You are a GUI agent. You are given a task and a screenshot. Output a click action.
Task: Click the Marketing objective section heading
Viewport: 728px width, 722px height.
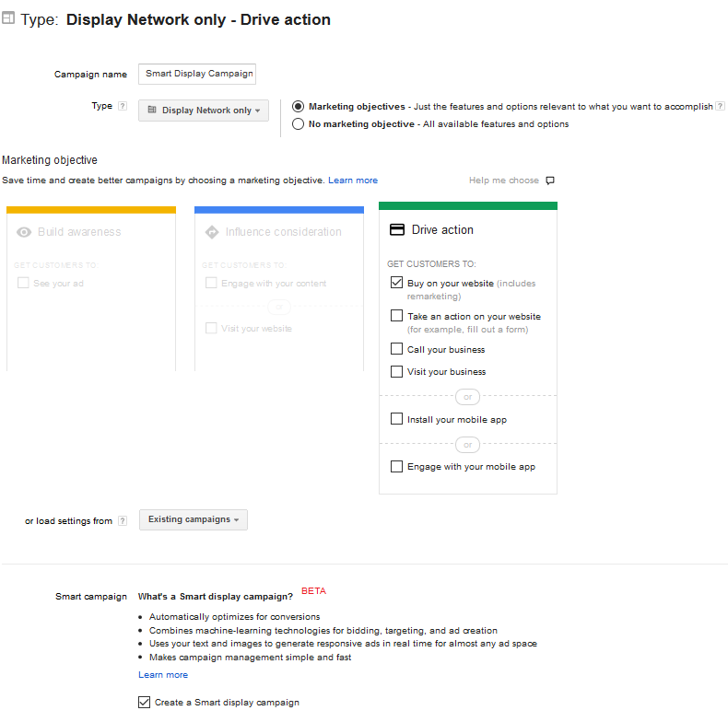(x=50, y=160)
